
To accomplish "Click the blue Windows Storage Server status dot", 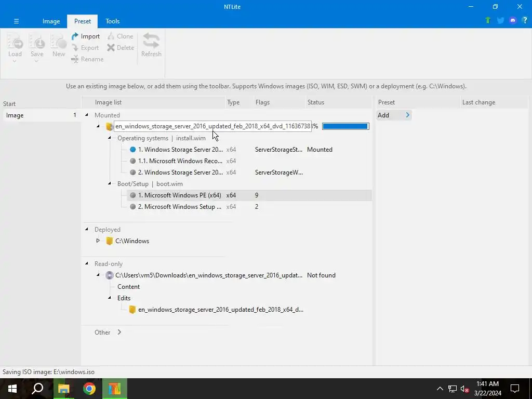I will pos(132,149).
